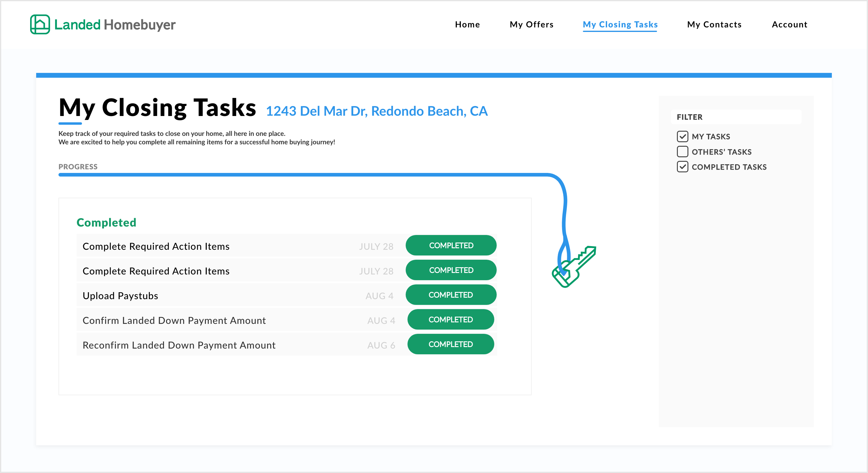Click the Landed Homebuyer brand text
Viewport: 868px width, 473px height.
click(115, 25)
